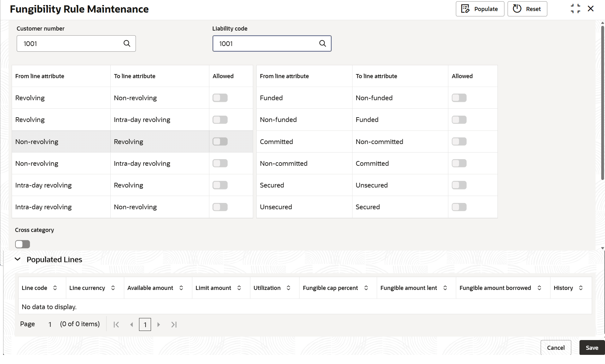This screenshot has height=364, width=605.
Task: Enable Revolving to Non-revolving allowed toggle
Action: click(220, 98)
